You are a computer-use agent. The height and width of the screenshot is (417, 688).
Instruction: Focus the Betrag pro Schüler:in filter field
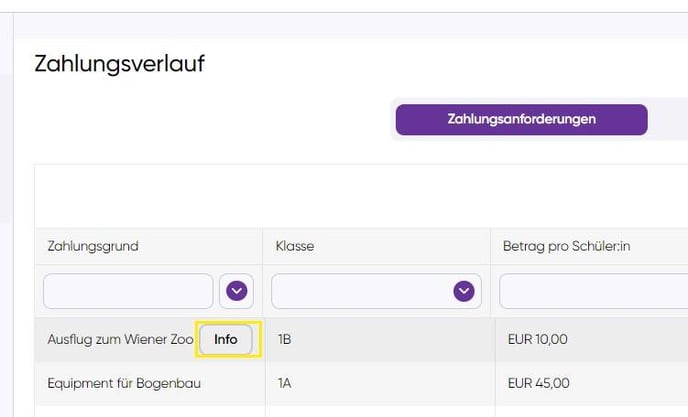(594, 291)
